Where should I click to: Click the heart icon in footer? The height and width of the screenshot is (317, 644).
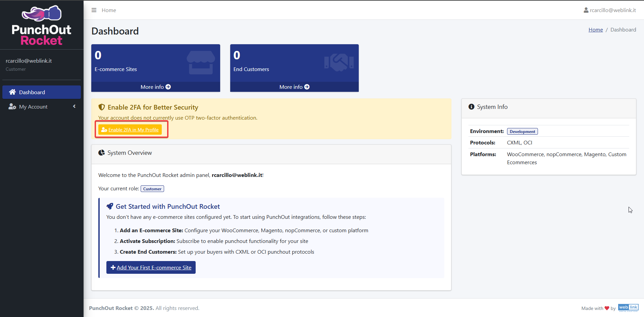tap(607, 308)
